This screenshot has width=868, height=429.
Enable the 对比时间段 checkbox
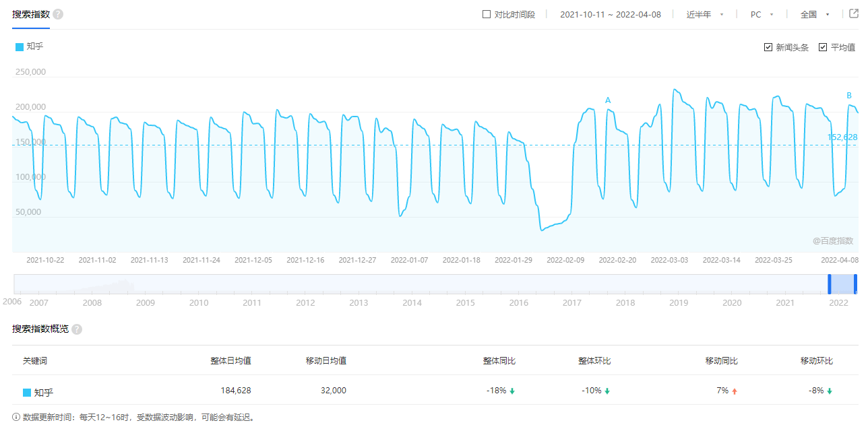coord(487,14)
